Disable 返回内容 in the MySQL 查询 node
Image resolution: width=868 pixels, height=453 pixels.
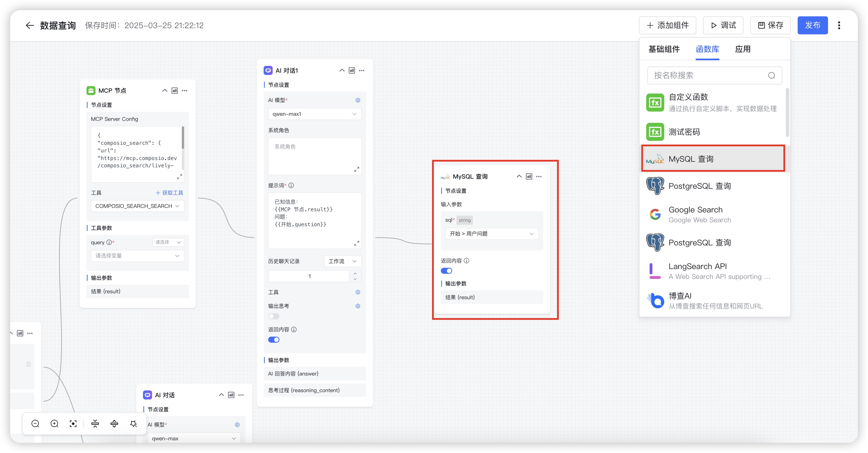446,271
